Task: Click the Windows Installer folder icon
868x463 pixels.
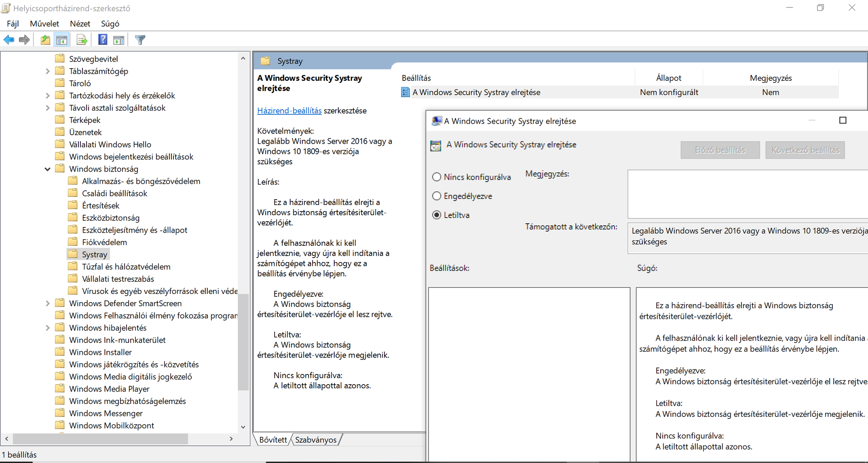Action: tap(60, 352)
